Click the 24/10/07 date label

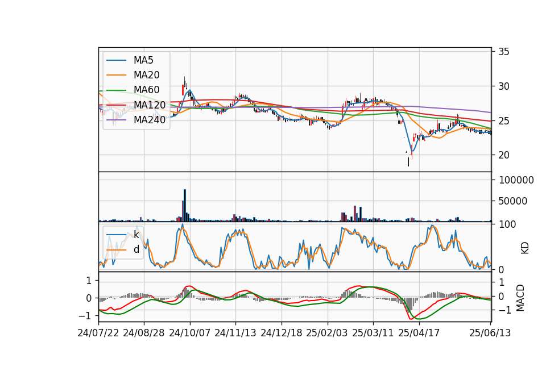(x=190, y=333)
